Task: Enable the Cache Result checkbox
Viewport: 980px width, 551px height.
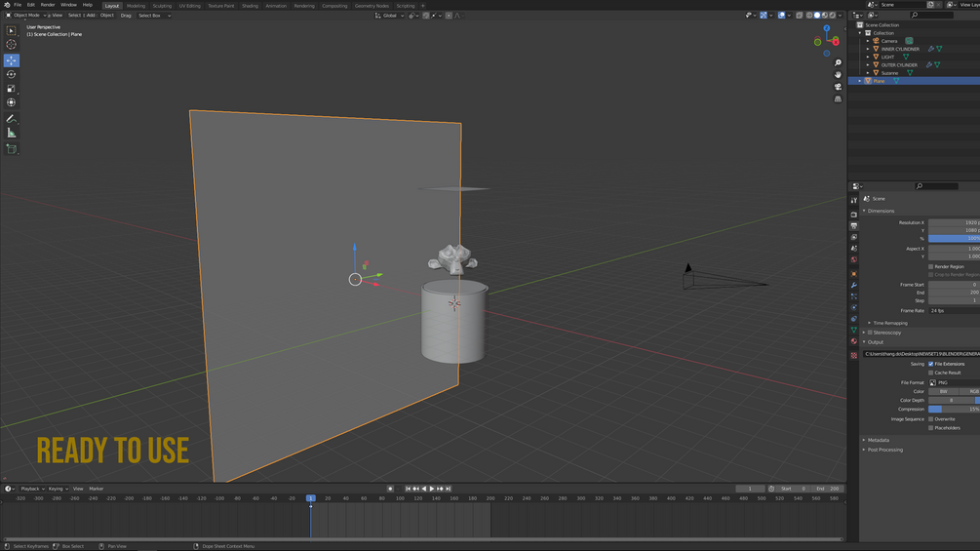Action: (x=930, y=373)
